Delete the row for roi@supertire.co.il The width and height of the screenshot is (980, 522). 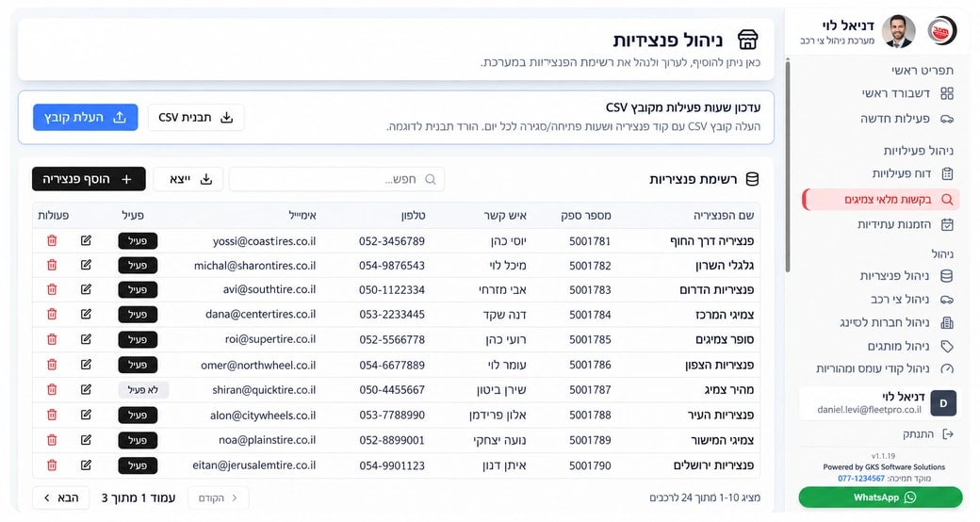52,339
